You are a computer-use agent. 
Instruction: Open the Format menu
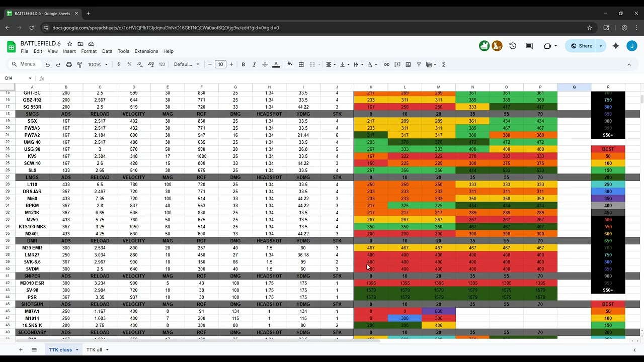(89, 51)
